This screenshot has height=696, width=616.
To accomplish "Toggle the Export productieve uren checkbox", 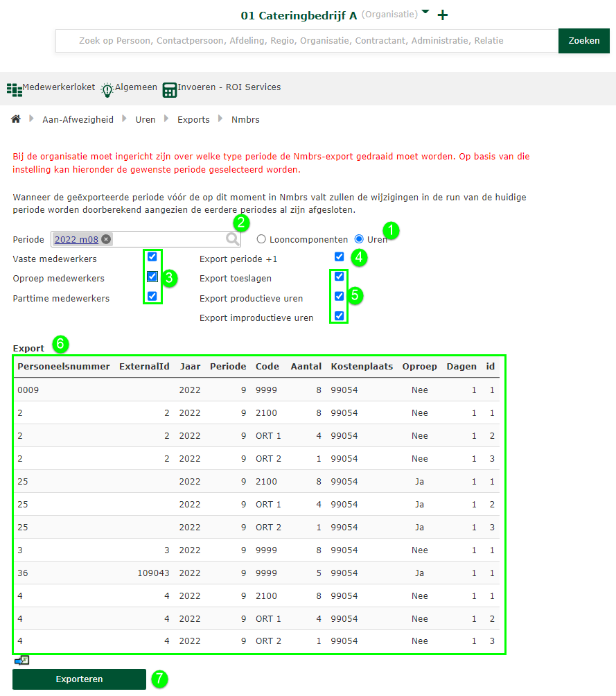I will (339, 296).
